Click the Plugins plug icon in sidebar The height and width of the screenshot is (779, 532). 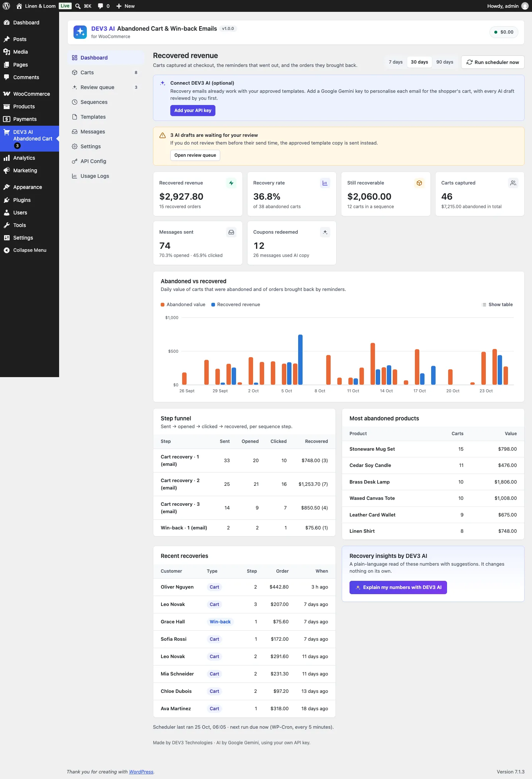pos(7,200)
